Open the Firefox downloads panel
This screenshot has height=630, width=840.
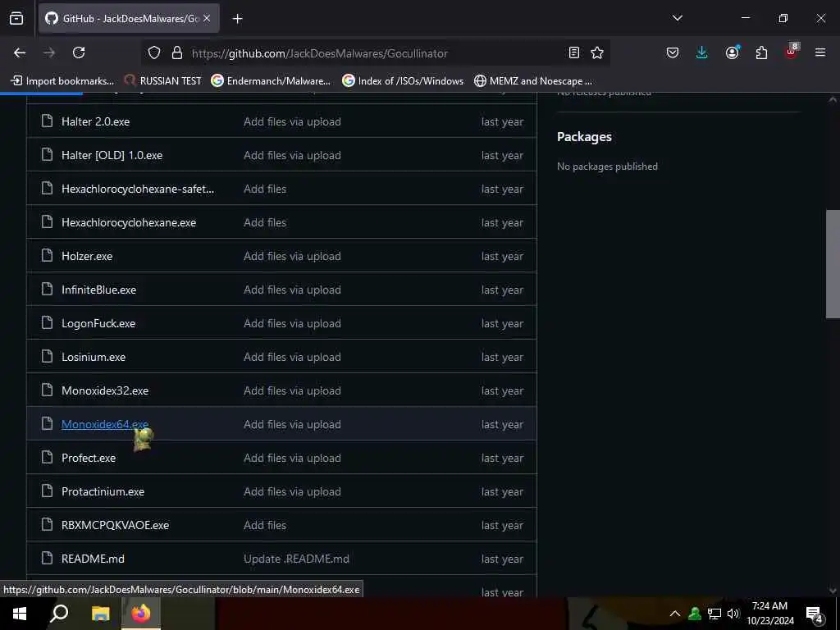702,52
